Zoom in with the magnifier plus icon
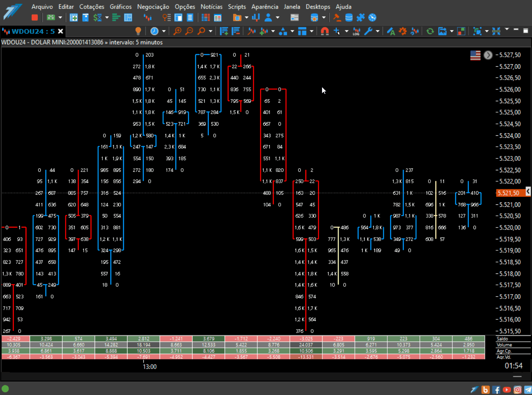 click(x=177, y=31)
